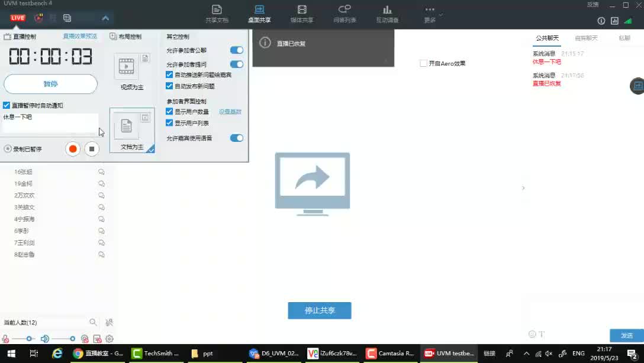This screenshot has width=644, height=363.
Task: Open the emoji picker in chat input
Action: (x=532, y=334)
